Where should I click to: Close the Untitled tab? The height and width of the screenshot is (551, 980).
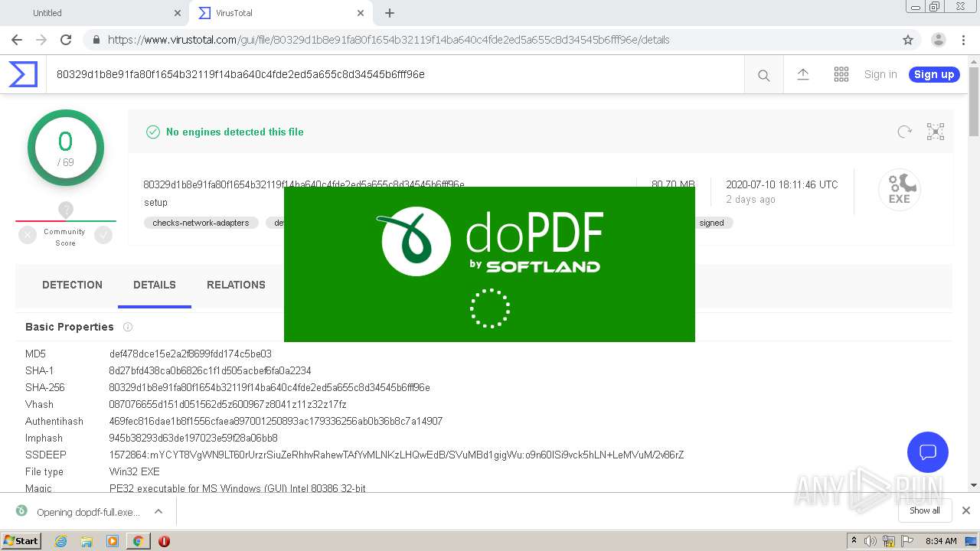[x=178, y=13]
